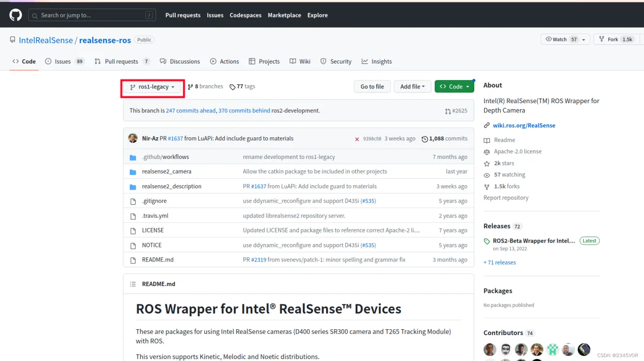Image resolution: width=644 pixels, height=361 pixels.
Task: Click the tag icon beside ROS2-Beta release
Action: coord(487,241)
